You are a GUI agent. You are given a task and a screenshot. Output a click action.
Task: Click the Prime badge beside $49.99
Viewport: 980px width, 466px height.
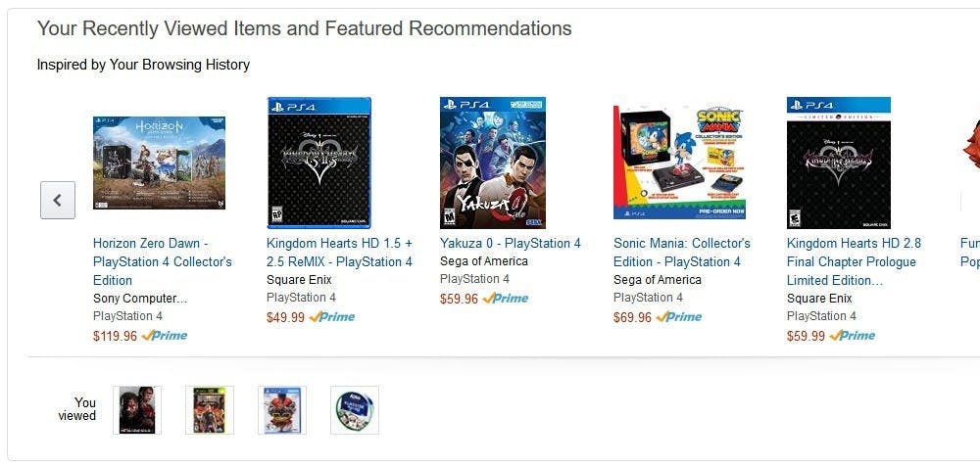331,317
